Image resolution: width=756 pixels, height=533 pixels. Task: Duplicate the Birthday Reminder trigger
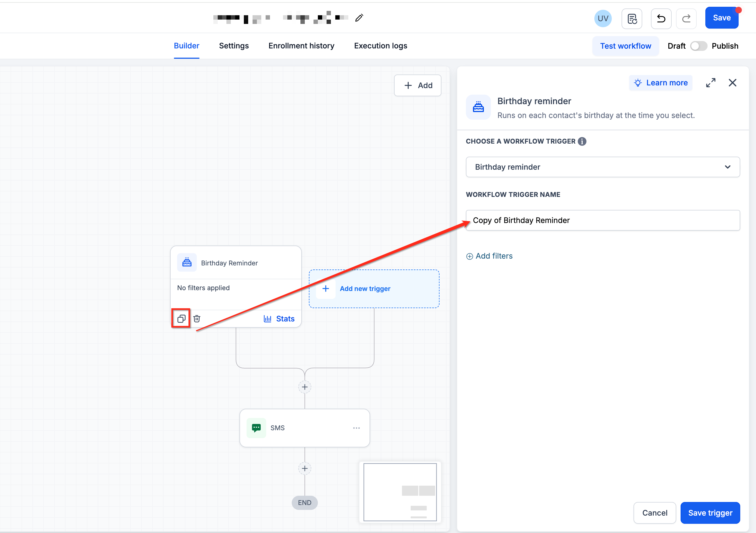pyautogui.click(x=181, y=318)
